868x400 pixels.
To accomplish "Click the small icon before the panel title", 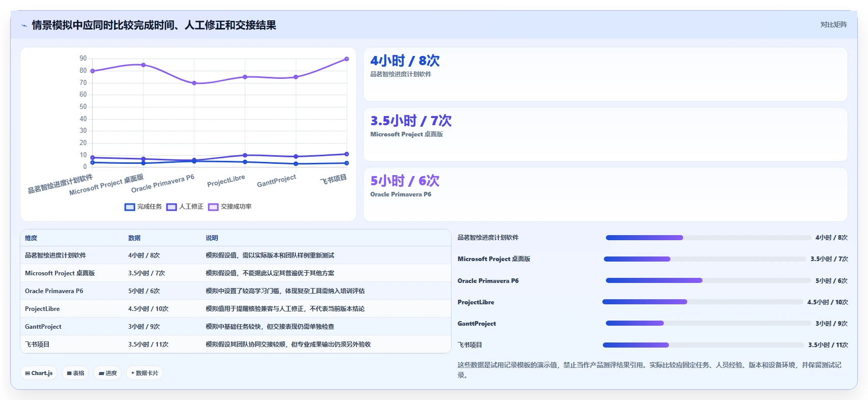I will point(24,25).
